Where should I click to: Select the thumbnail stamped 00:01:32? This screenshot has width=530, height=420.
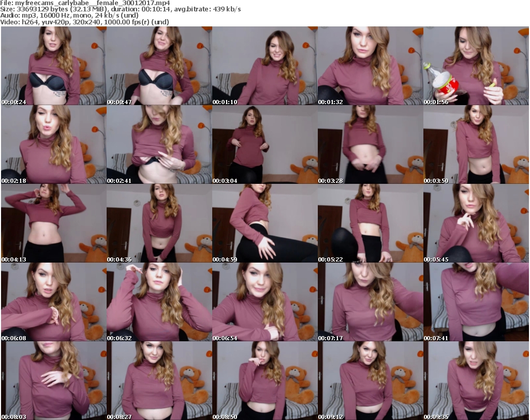click(371, 66)
